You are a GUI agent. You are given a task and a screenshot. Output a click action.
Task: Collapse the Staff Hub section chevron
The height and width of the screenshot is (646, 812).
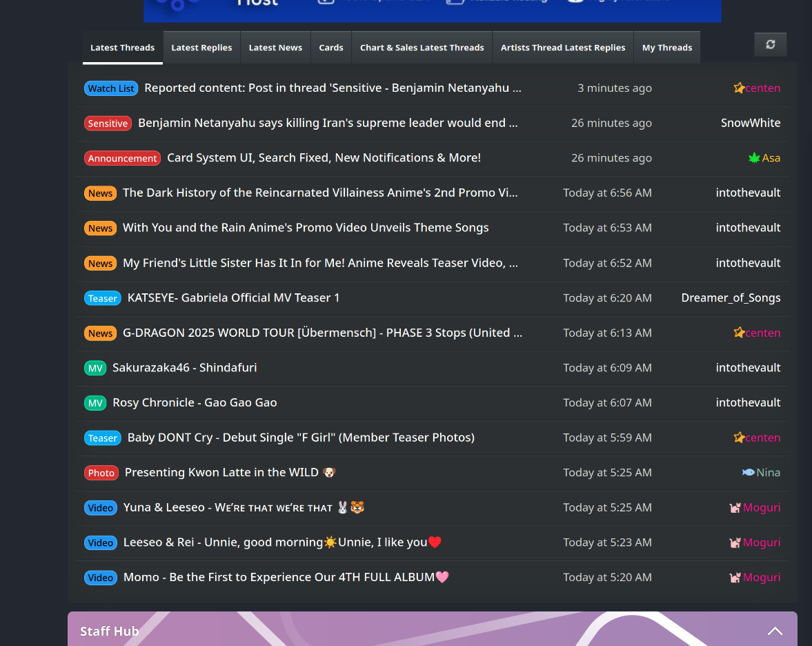(775, 631)
